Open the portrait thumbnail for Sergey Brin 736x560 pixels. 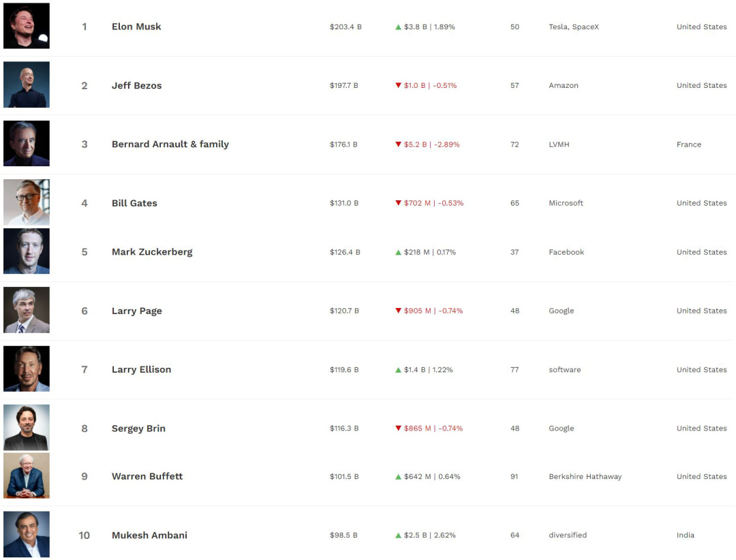click(x=27, y=428)
